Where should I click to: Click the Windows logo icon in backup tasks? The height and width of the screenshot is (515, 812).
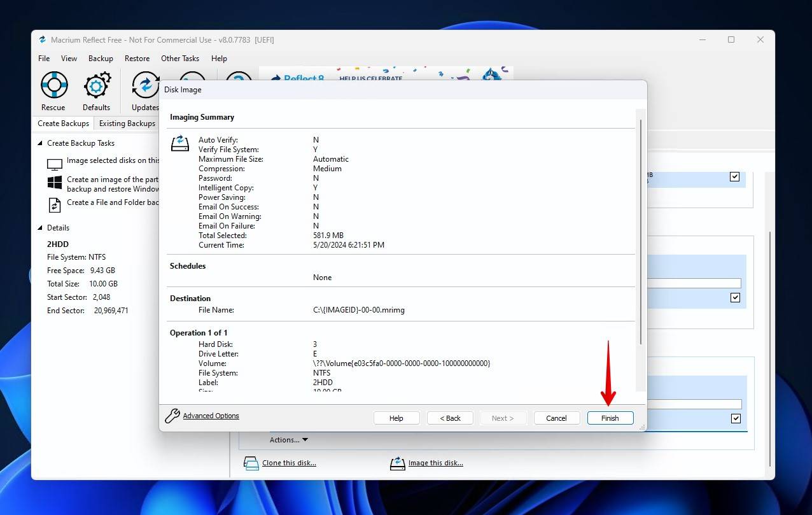pos(55,183)
